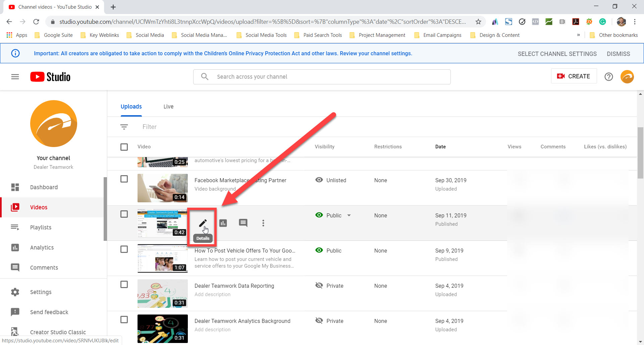Open the three-dot options menu for the video
The height and width of the screenshot is (345, 644).
pos(263,223)
